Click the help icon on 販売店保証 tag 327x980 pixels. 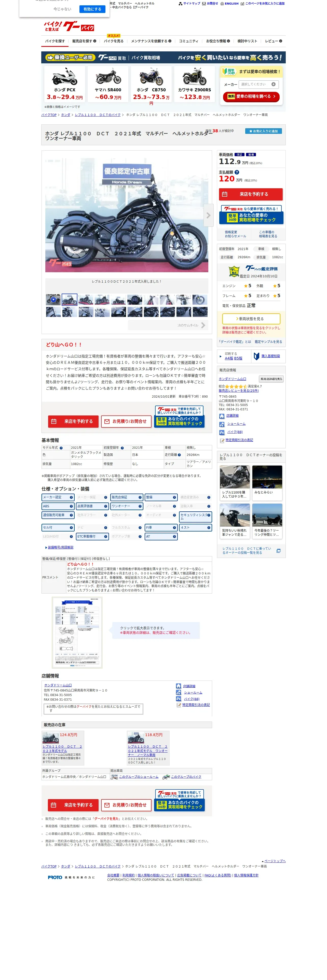[140, 497]
